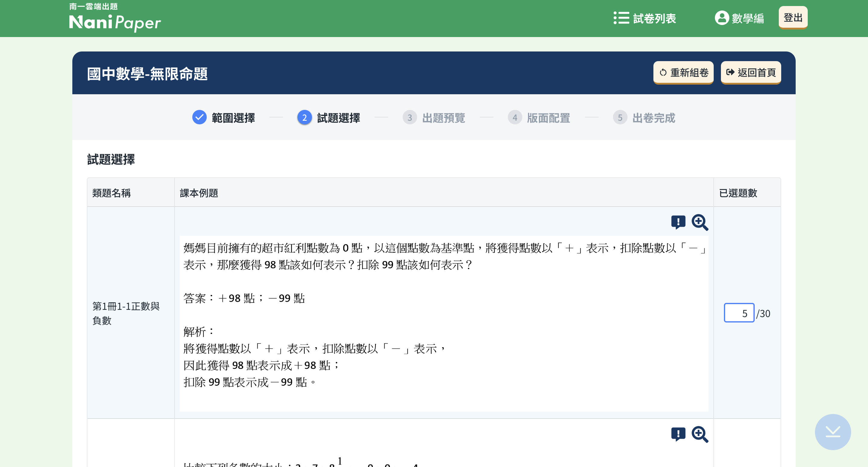Viewport: 868px width, 467px height.
Task: Click the selected question count input showing 5
Action: 739,313
